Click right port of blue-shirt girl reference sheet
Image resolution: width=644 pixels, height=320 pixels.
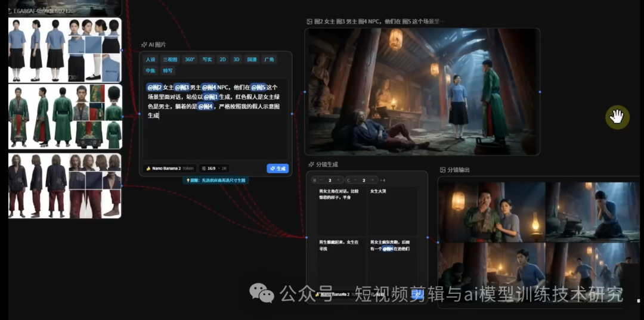coord(122,50)
